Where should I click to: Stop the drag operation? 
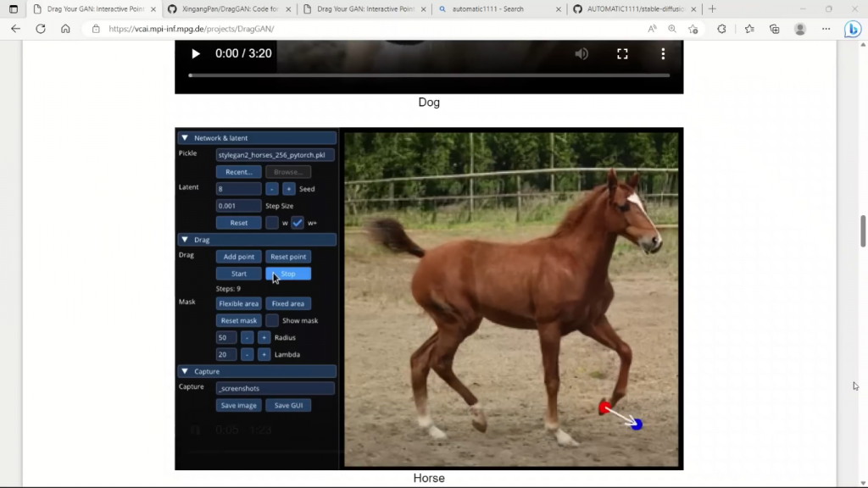click(x=288, y=274)
